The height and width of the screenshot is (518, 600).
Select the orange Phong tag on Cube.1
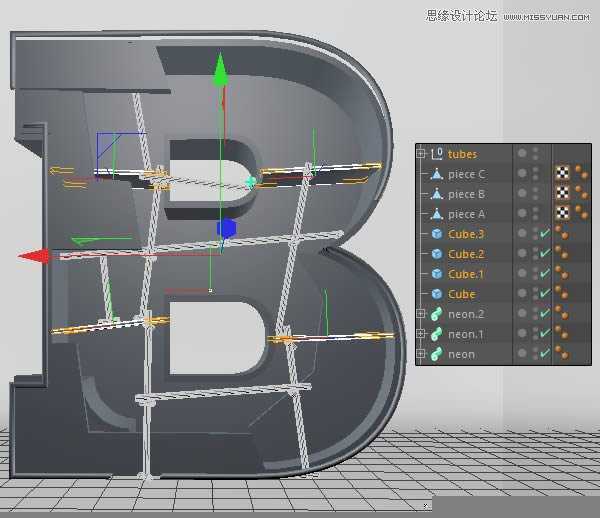point(562,273)
